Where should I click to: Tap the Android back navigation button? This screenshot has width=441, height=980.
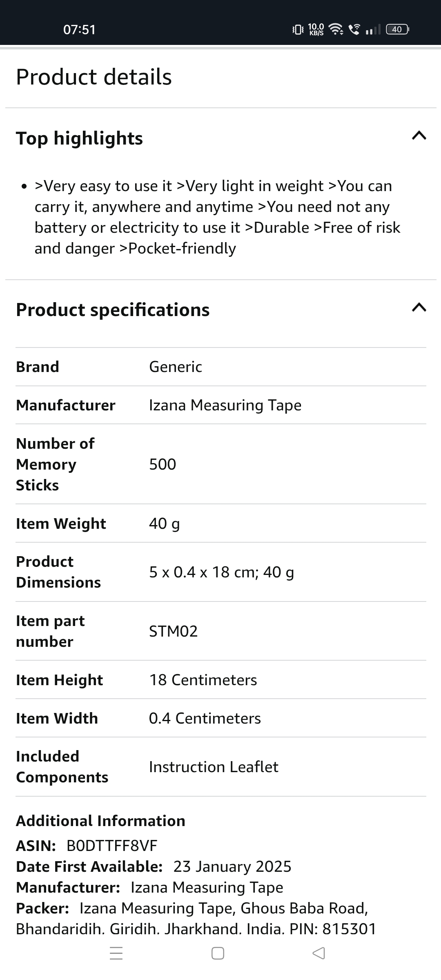coord(318,953)
